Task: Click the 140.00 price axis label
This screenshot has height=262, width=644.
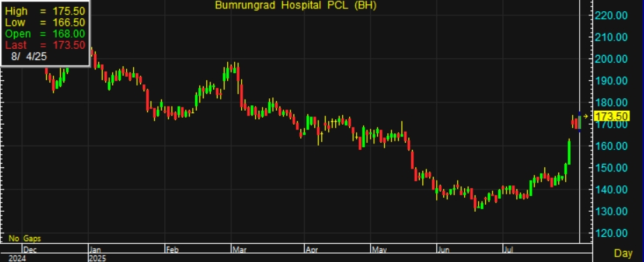Action: click(611, 190)
